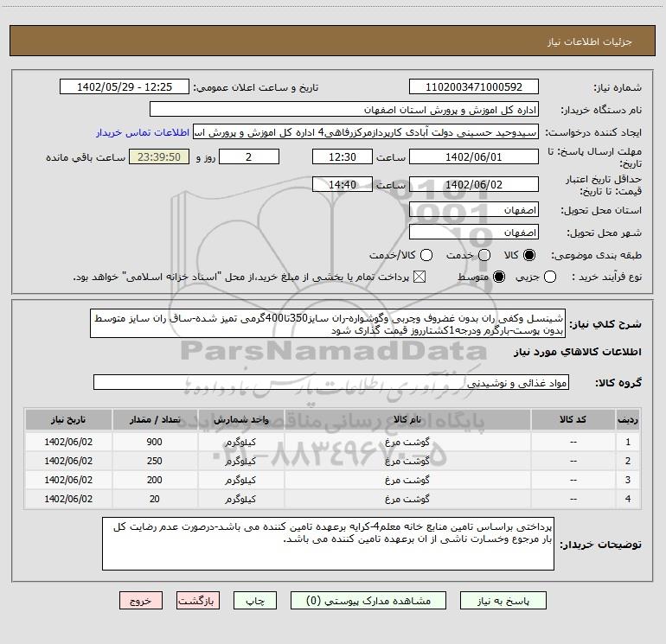Select the کالا radio button
Screen dimensions: 666x644
point(529,256)
